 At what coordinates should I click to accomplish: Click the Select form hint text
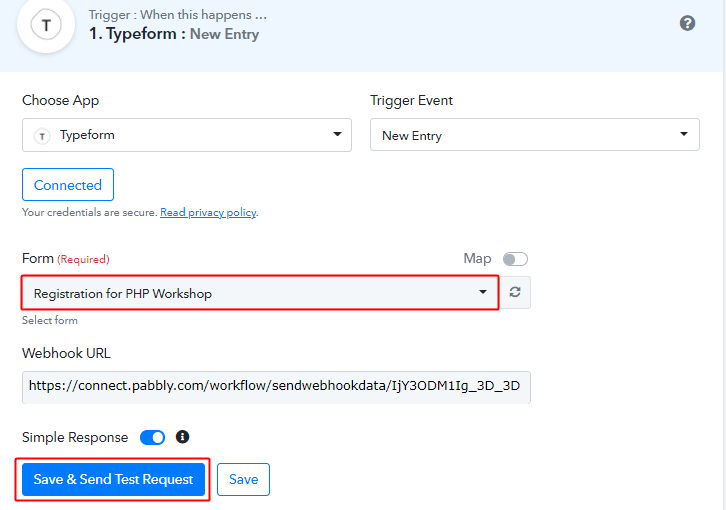point(50,321)
